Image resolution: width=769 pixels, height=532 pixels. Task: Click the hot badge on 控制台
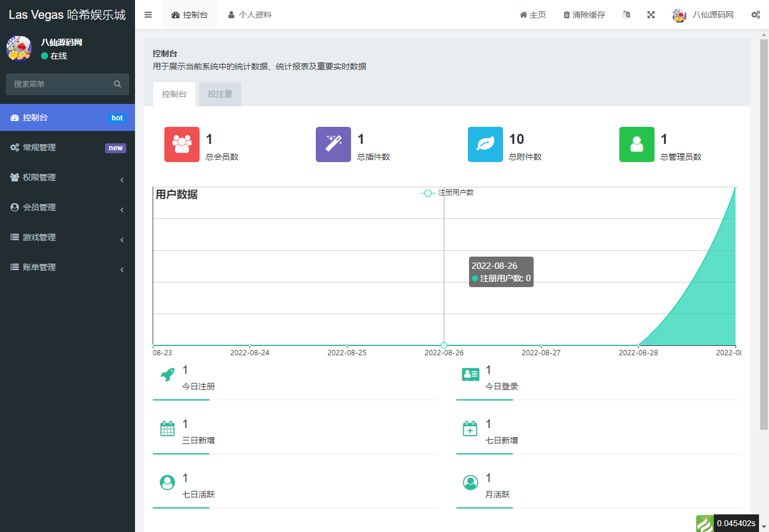(117, 118)
